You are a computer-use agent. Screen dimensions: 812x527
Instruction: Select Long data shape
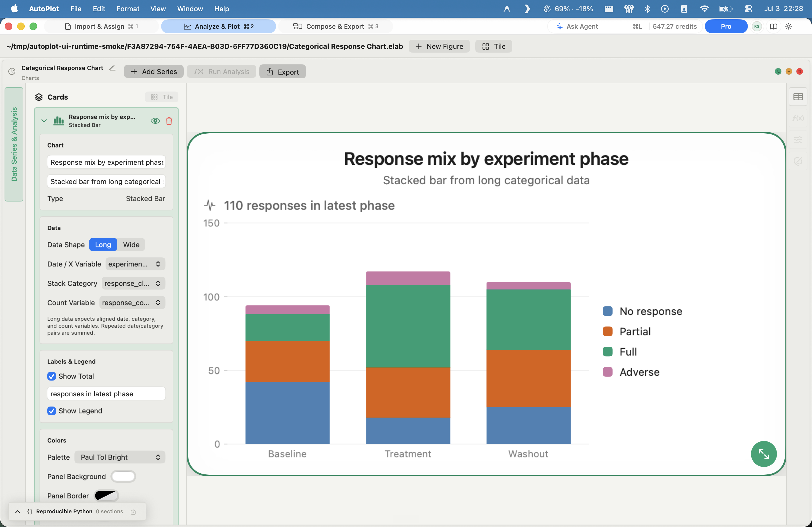point(103,245)
